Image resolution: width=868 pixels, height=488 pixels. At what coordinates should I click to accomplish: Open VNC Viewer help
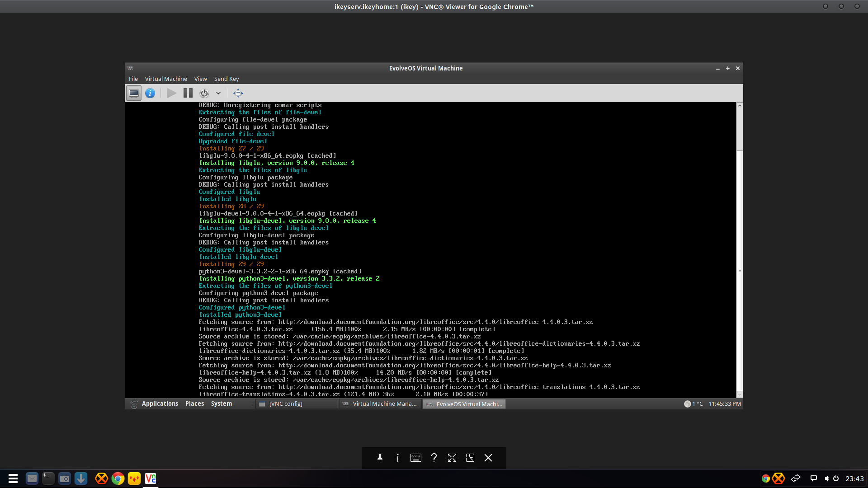coord(434,458)
